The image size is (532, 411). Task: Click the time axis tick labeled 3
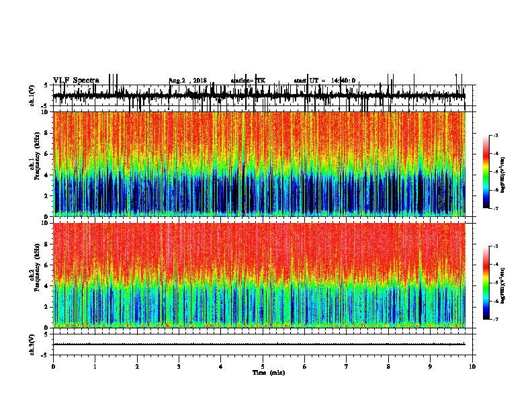coord(179,367)
